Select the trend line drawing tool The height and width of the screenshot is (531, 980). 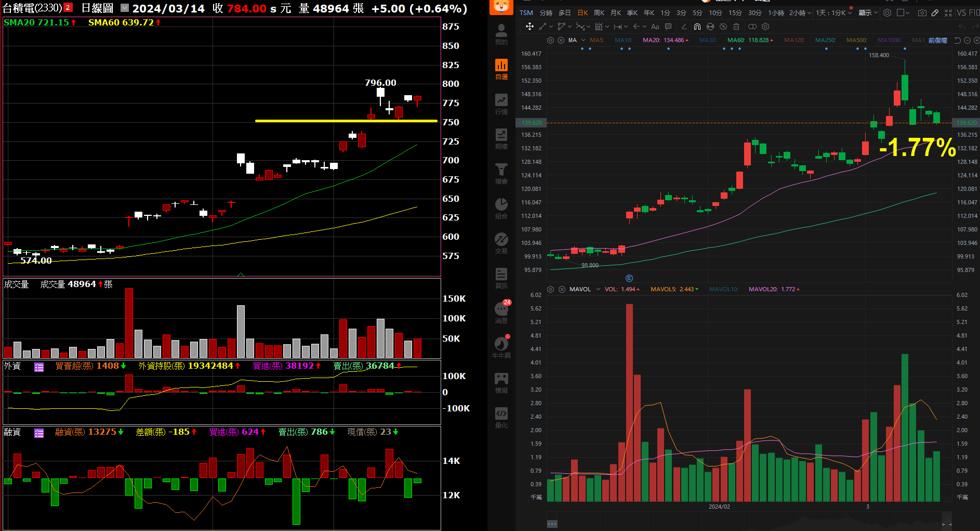[x=542, y=27]
